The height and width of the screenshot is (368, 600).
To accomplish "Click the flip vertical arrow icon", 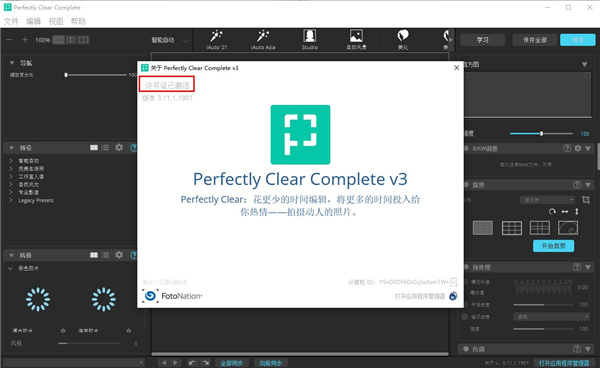I will [577, 212].
